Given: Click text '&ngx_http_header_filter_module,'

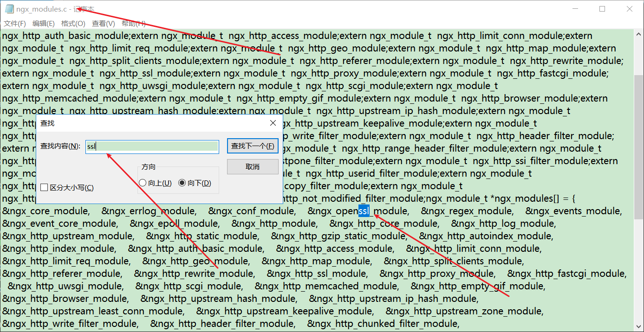Looking at the screenshot, I should click(223, 324).
